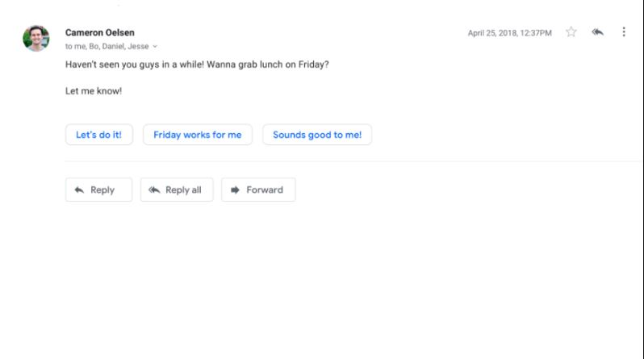
Task: Click the reply all icon beside the star
Action: 597,32
